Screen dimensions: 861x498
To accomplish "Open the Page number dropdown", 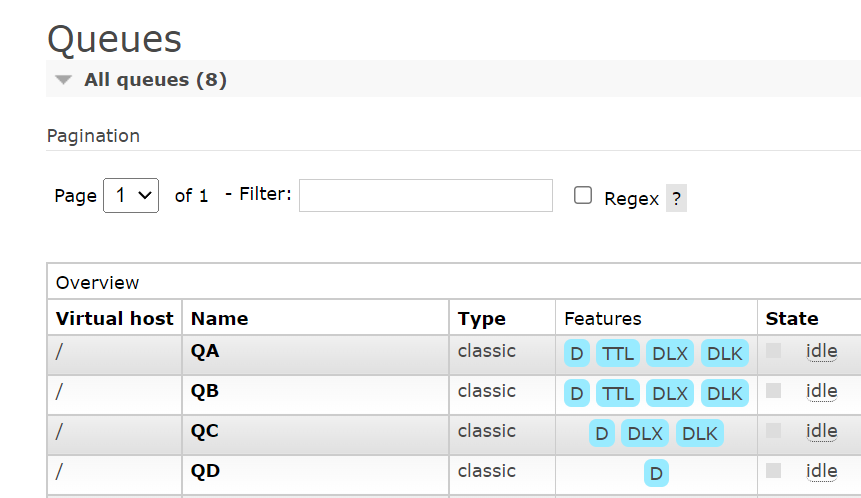I will coord(131,195).
